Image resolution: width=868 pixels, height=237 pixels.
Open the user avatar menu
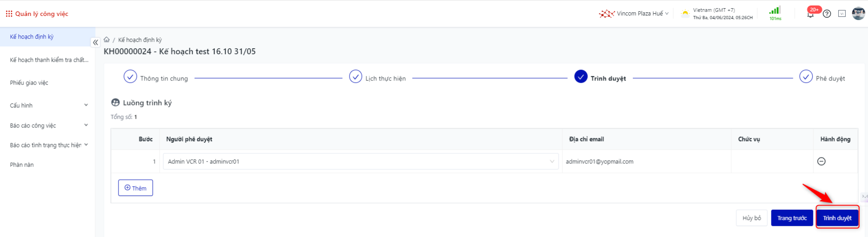pos(858,14)
